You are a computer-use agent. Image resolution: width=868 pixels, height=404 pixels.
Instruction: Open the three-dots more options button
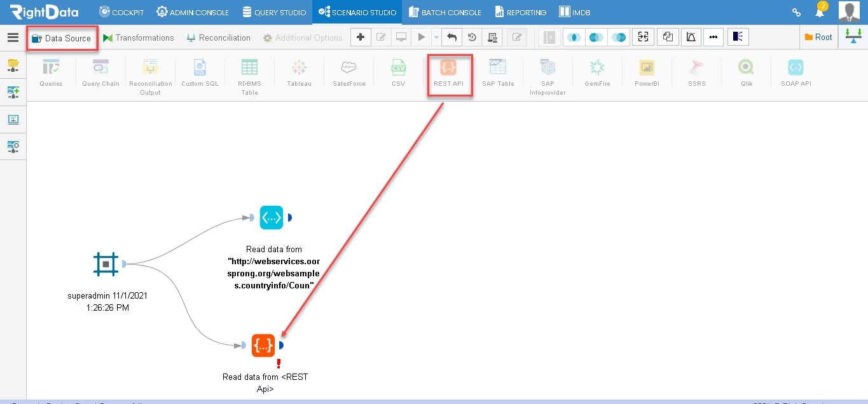click(713, 37)
